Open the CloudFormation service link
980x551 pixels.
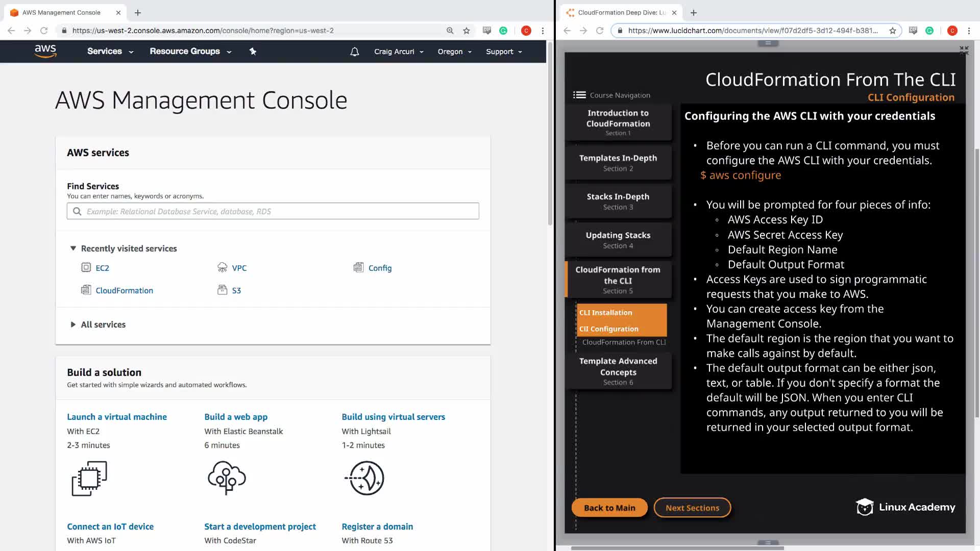click(124, 290)
